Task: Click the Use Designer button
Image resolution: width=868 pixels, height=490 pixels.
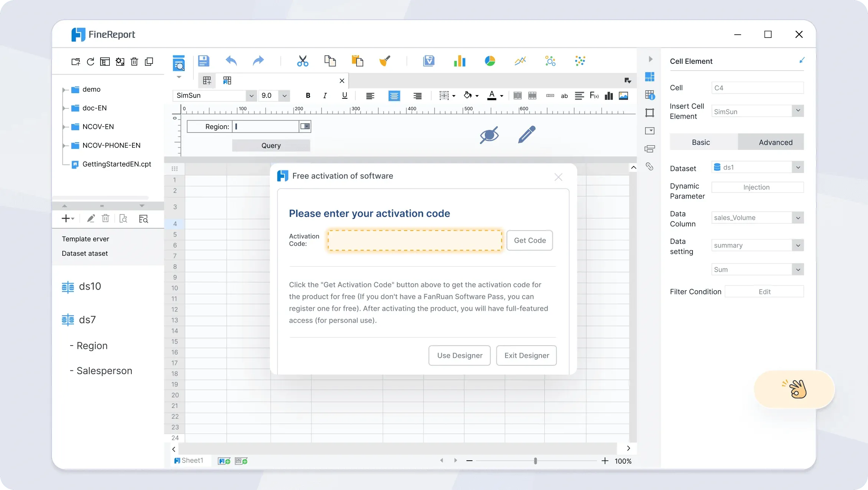Action: (460, 356)
